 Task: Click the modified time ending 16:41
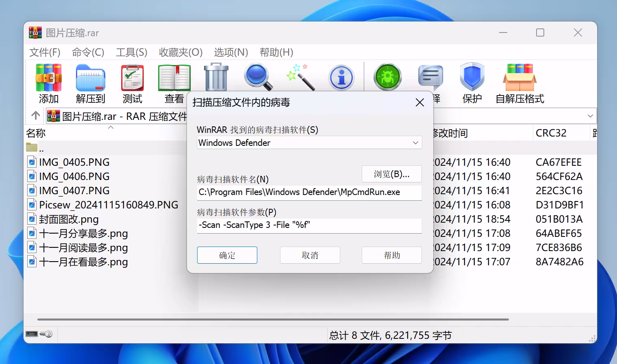[x=472, y=191]
